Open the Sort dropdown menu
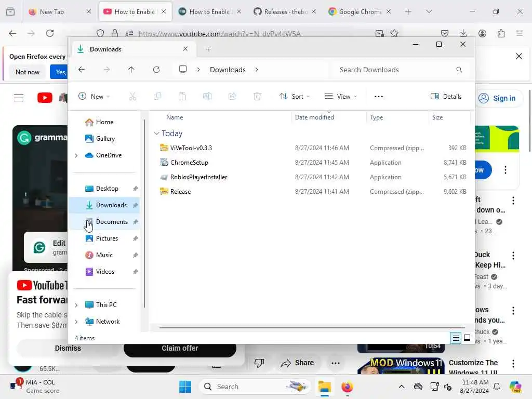 tap(294, 96)
